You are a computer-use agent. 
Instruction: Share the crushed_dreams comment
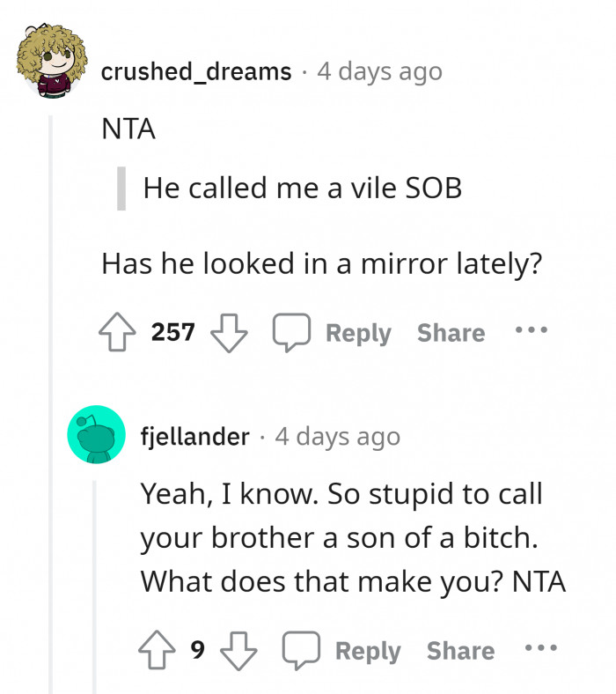(x=451, y=333)
